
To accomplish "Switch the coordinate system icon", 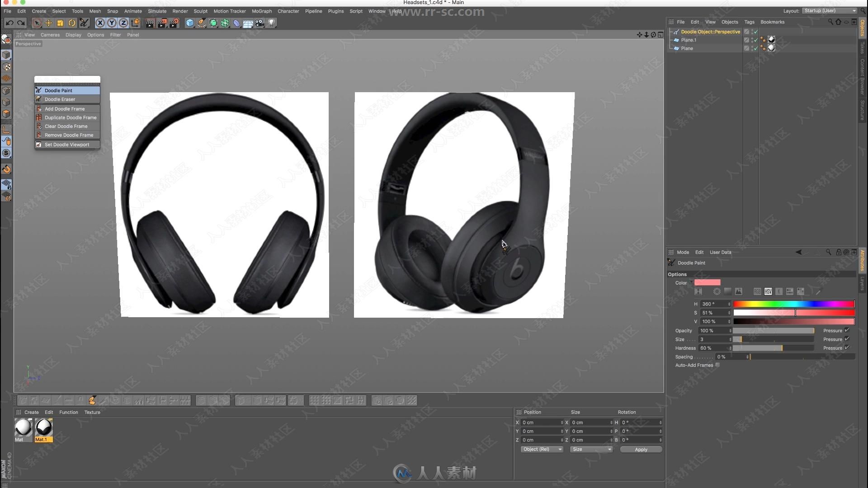I will (x=135, y=23).
